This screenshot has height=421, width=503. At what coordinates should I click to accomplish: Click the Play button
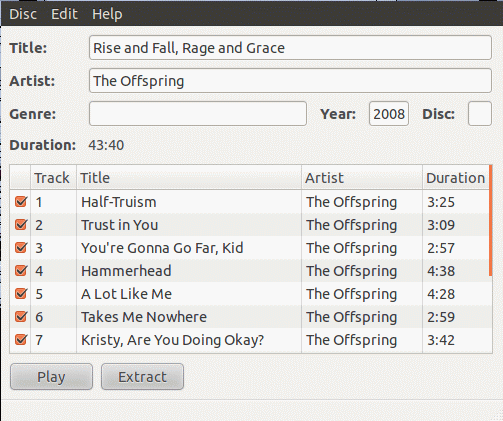[x=51, y=377]
